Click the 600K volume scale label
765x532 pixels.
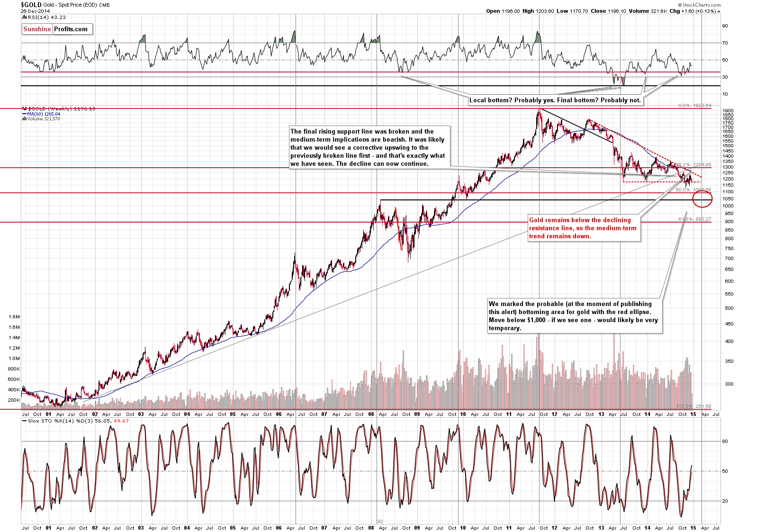[x=14, y=379]
